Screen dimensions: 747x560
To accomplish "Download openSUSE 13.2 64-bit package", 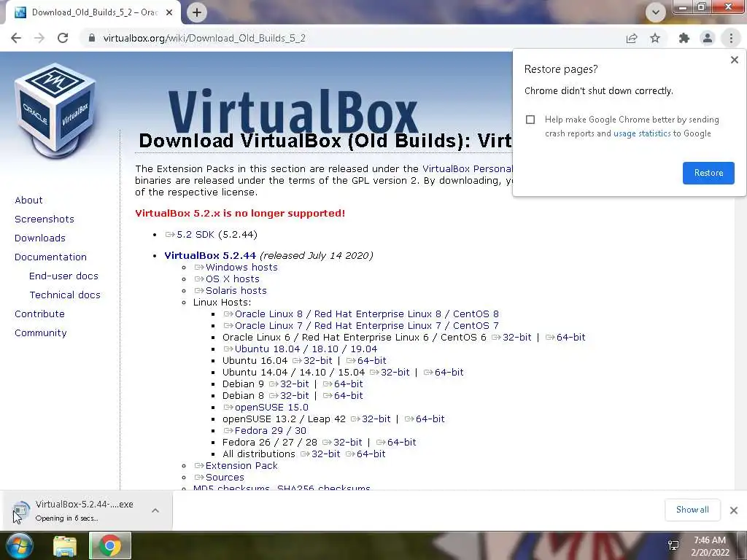I will [x=425, y=419].
